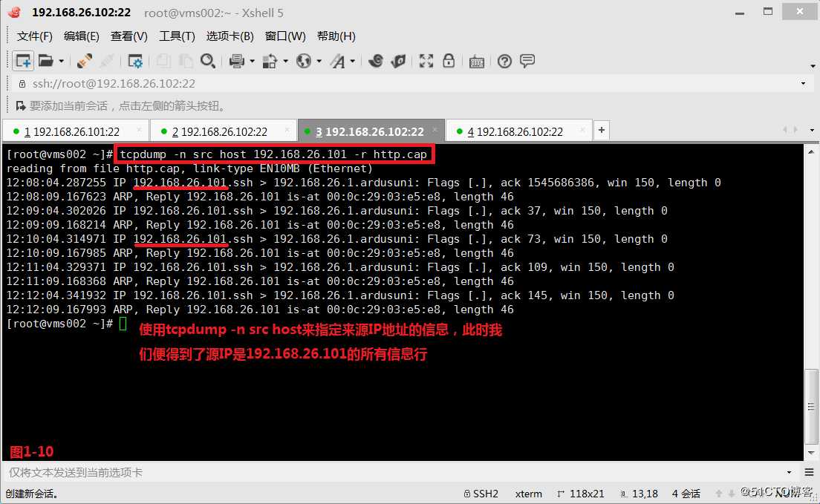Click the speech bubble feedback icon
This screenshot has width=820, height=504.
pos(527,61)
